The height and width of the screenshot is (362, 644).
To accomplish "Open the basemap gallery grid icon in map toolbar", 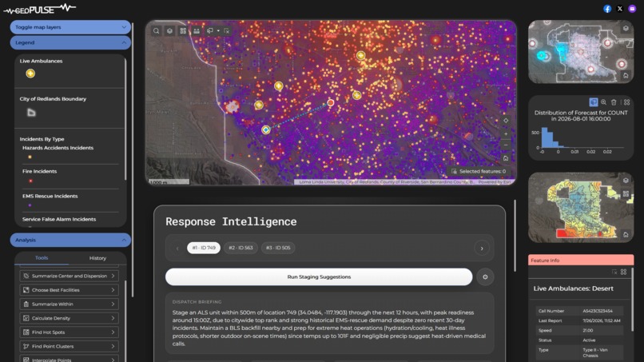I will (x=183, y=31).
